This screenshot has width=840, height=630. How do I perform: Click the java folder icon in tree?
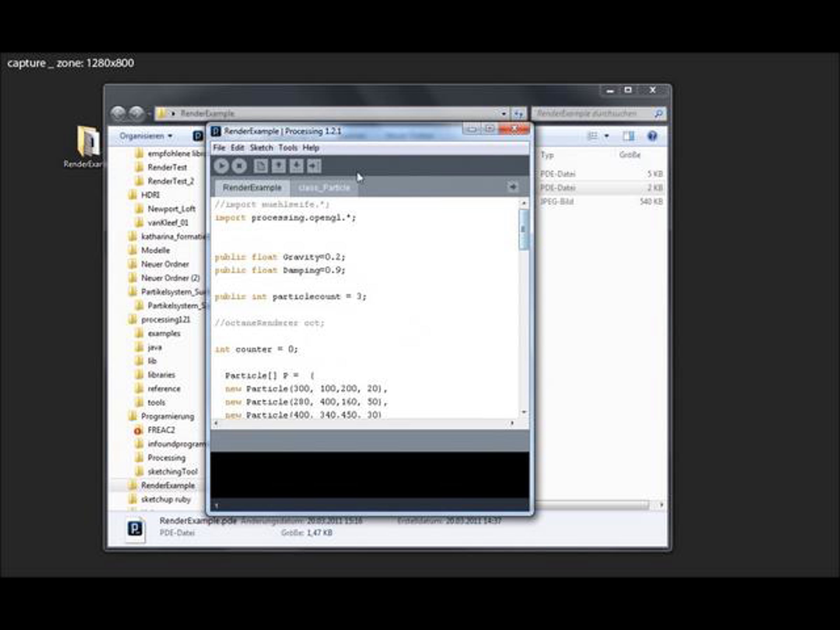tap(139, 347)
